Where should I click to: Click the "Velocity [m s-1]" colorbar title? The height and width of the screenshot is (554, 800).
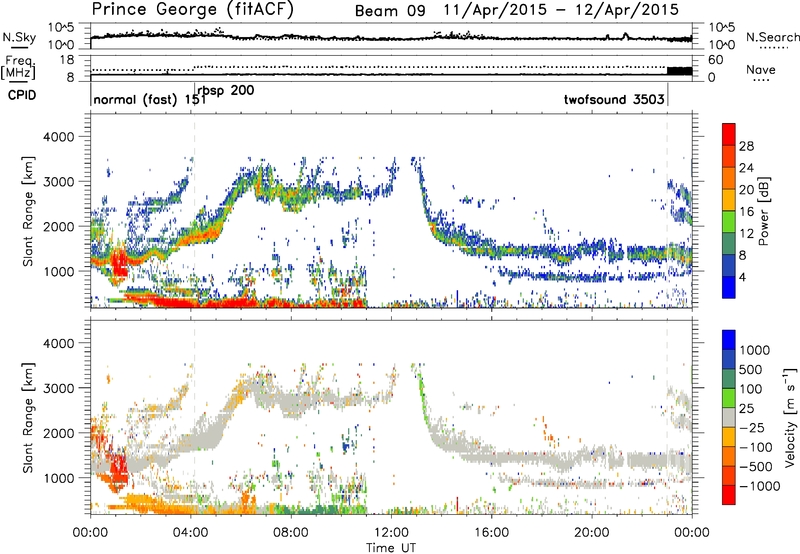coord(790,418)
